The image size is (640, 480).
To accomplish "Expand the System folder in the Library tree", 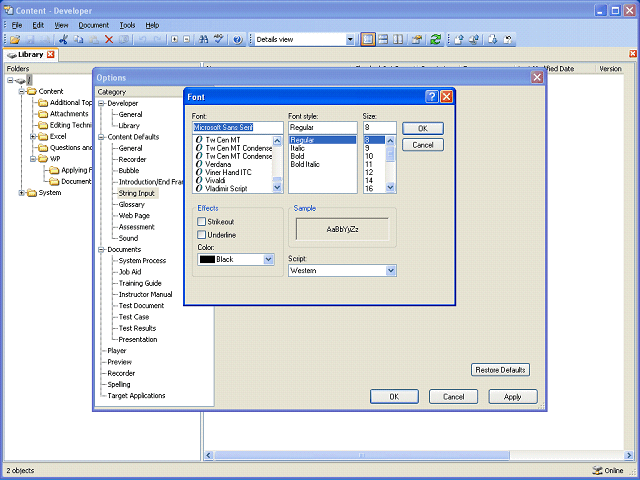I will pyautogui.click(x=22, y=193).
